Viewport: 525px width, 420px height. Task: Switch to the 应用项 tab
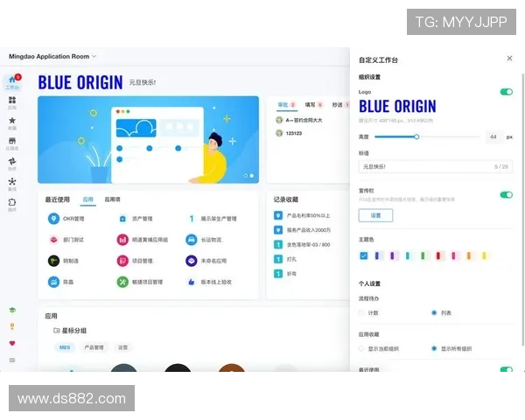pos(113,199)
